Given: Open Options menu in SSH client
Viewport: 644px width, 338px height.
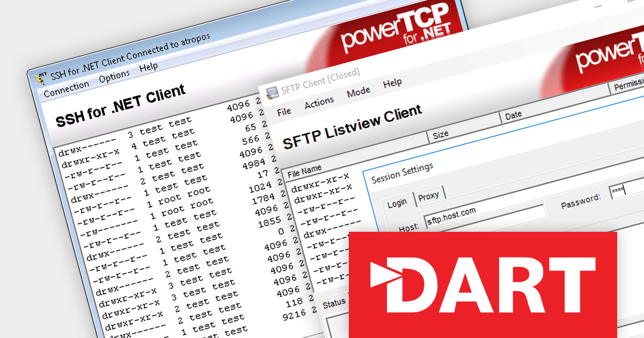Looking at the screenshot, I should pos(114,77).
